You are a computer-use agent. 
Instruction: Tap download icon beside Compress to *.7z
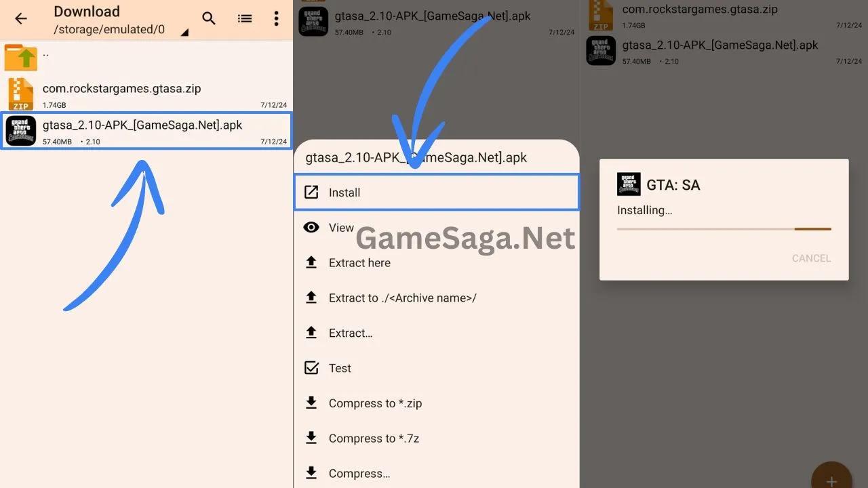click(x=311, y=439)
